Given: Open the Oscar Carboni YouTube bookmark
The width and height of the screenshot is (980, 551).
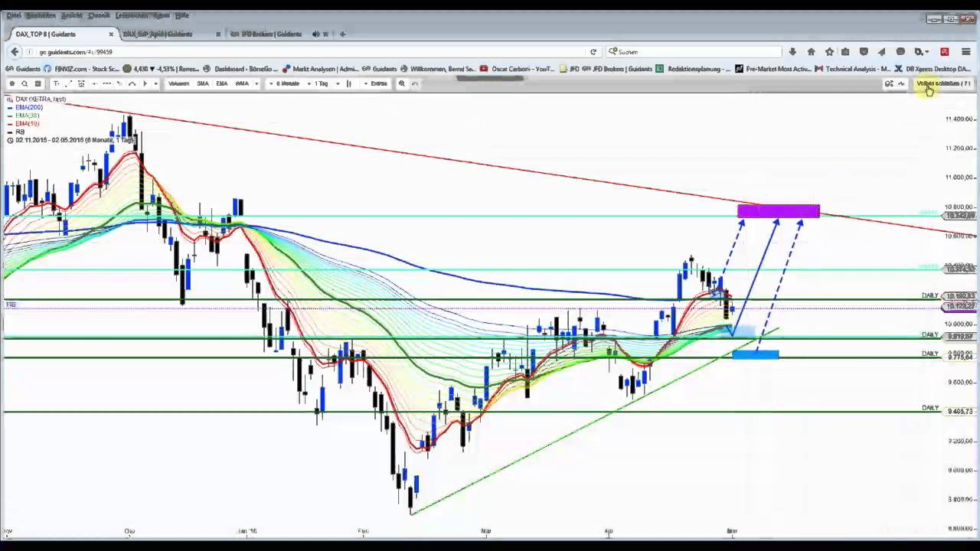Looking at the screenshot, I should [x=517, y=69].
